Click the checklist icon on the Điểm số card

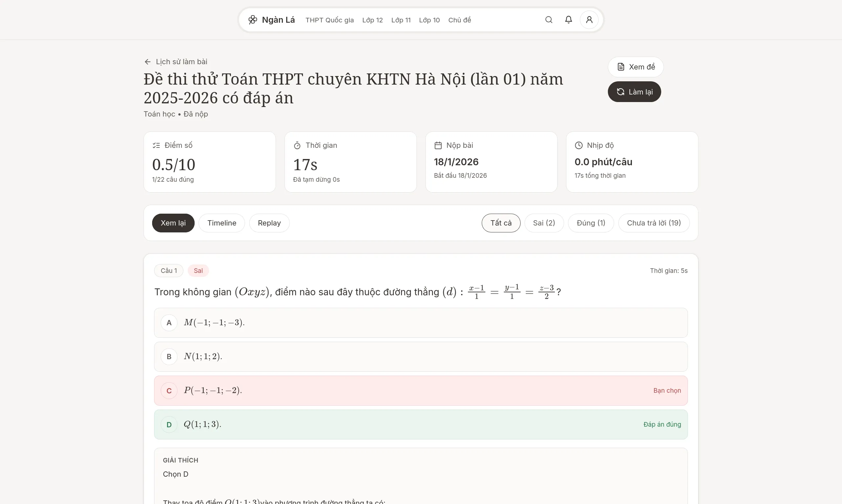(x=156, y=145)
